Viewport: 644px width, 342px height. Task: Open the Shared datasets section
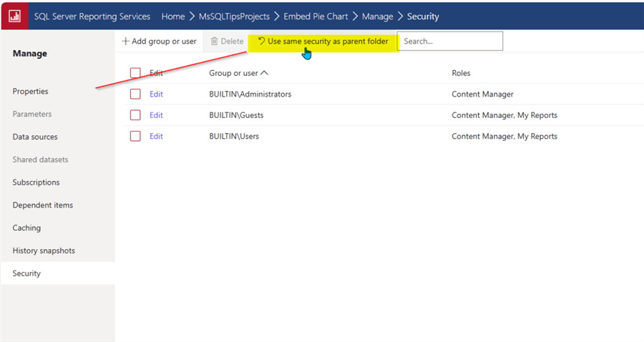click(40, 160)
